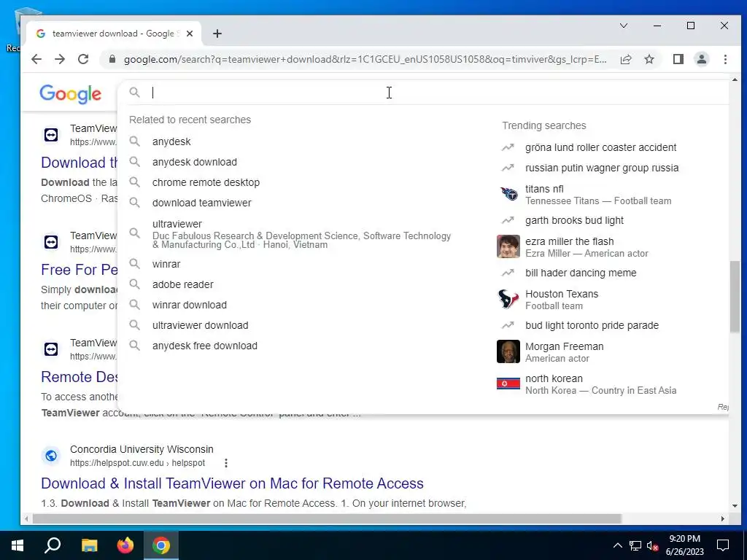Go back to the previous page
Viewport: 747px width, 560px height.
(x=36, y=59)
